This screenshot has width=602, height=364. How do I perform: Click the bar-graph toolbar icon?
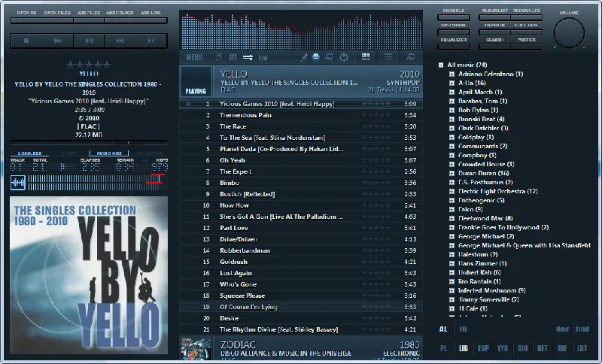point(263,58)
